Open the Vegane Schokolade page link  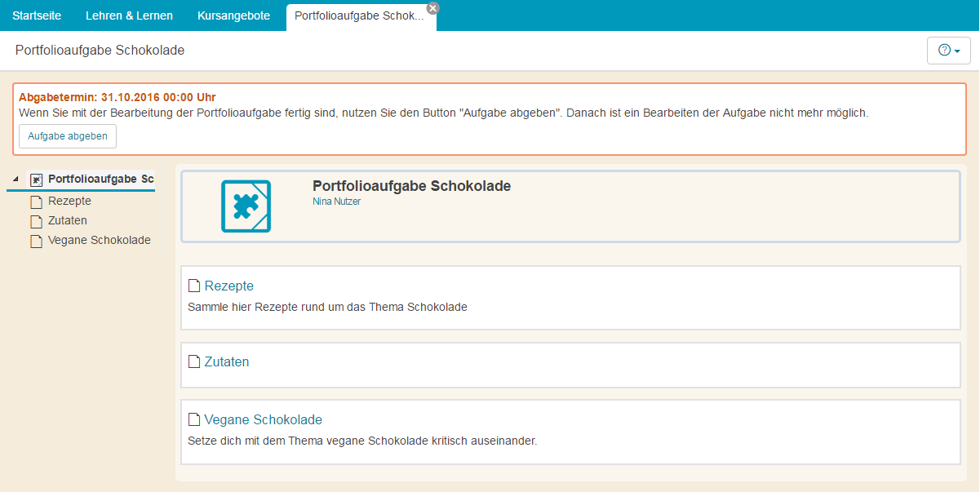(x=268, y=419)
